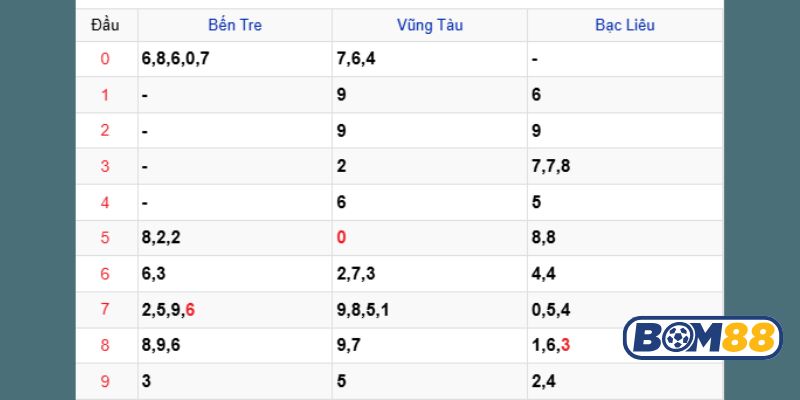Click Vũng Tàu cell showing 7,6,4
The height and width of the screenshot is (400, 800).
[356, 59]
